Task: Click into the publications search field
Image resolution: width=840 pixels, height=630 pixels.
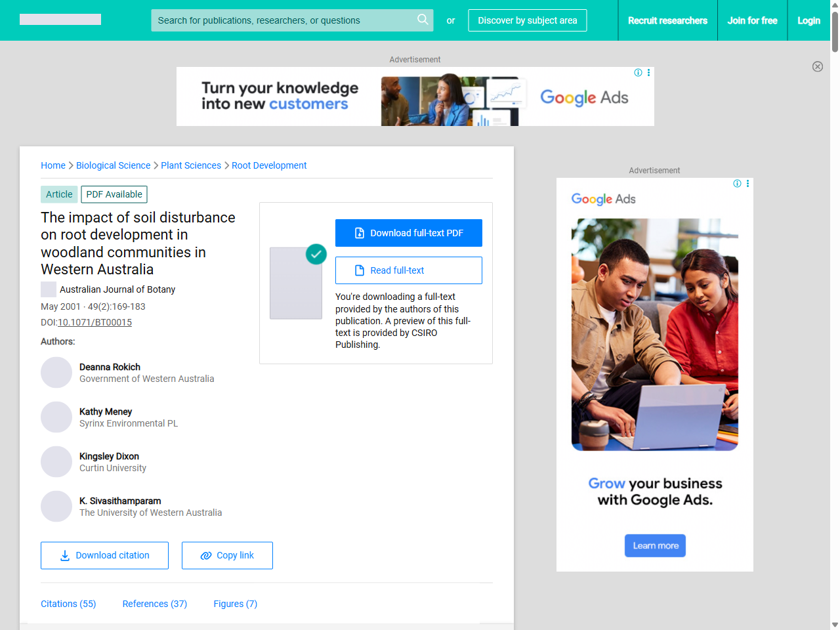Action: (x=282, y=20)
